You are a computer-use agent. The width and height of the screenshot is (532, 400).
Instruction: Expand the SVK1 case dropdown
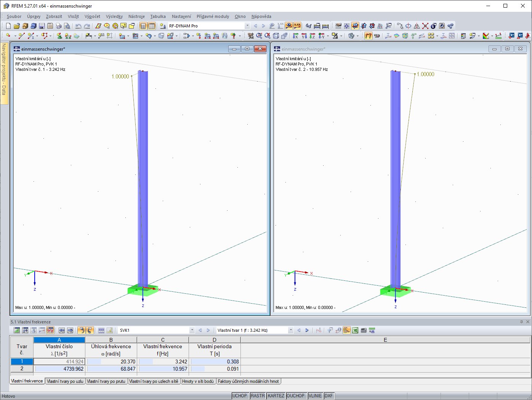point(192,330)
